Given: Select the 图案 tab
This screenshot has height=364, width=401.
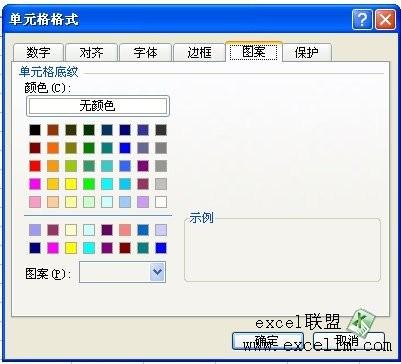Looking at the screenshot, I should pyautogui.click(x=254, y=52).
